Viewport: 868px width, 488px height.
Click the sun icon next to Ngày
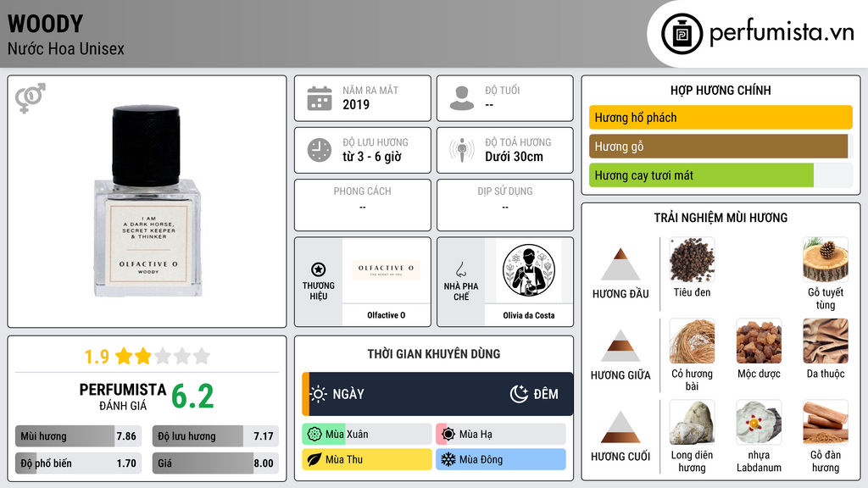319,394
